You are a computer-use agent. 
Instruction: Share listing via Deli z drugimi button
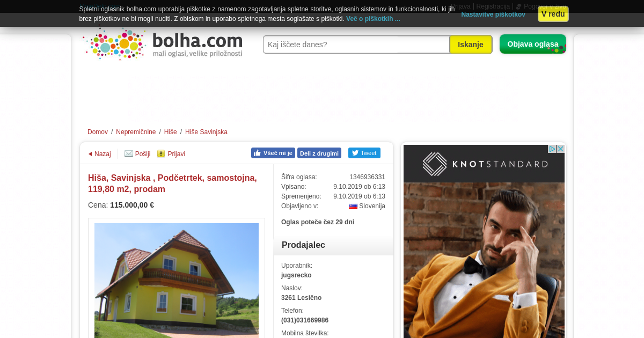319,153
